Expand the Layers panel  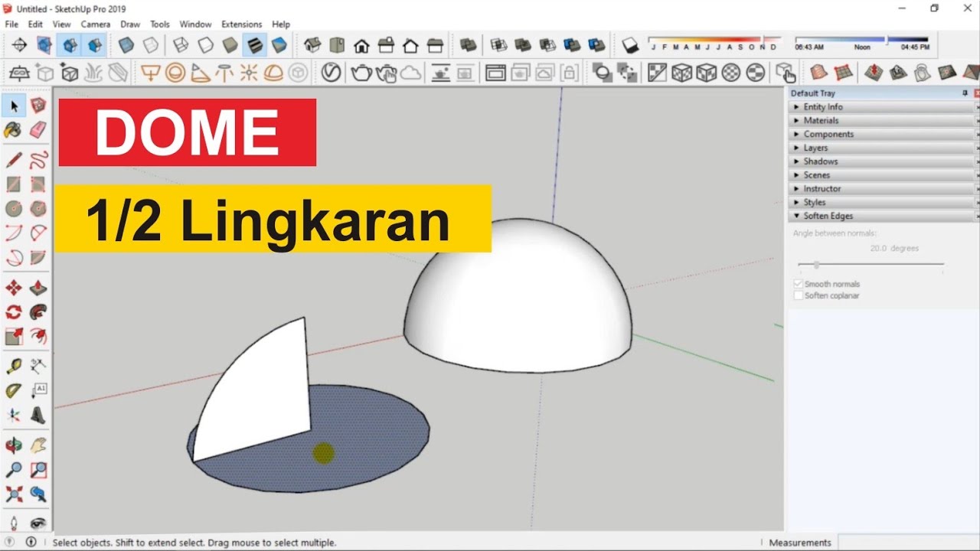[883, 148]
